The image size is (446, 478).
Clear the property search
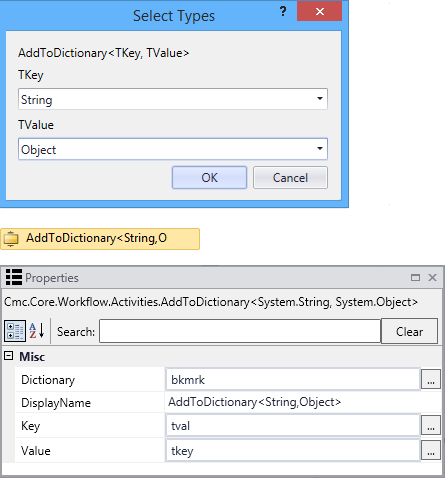[x=409, y=331]
